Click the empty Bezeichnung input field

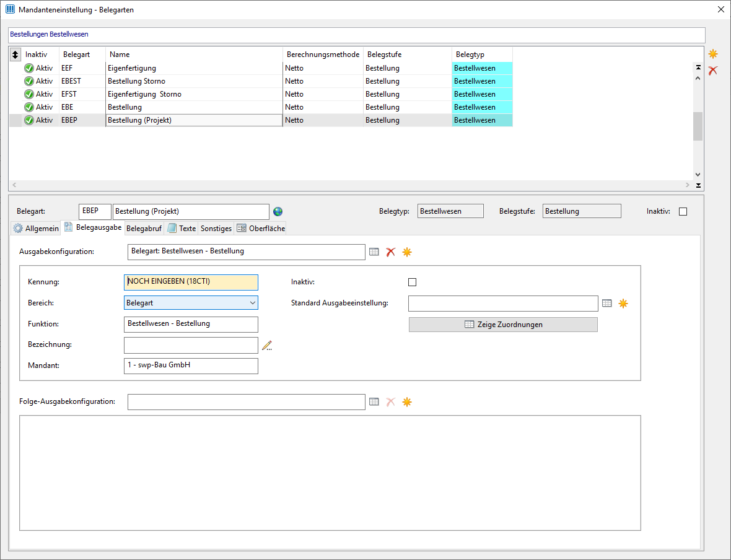click(x=191, y=345)
